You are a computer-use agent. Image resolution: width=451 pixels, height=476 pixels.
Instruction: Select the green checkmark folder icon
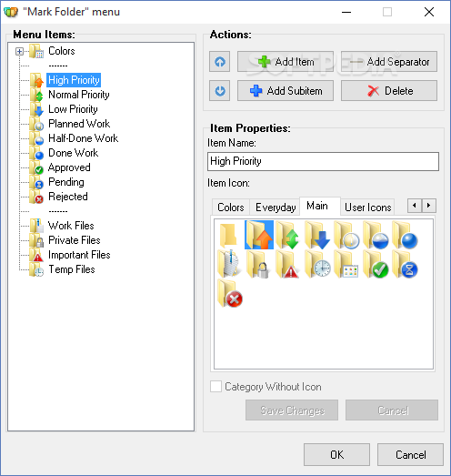click(376, 264)
